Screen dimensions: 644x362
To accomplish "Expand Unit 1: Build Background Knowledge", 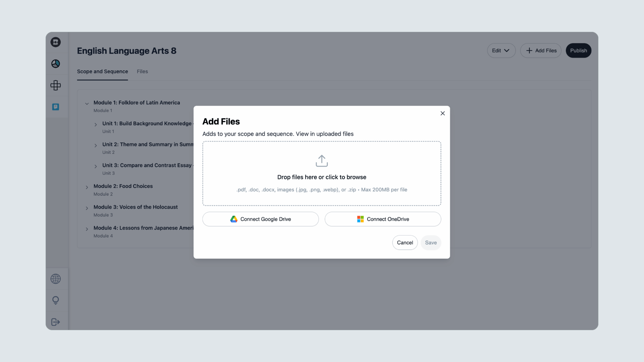I will pyautogui.click(x=96, y=125).
